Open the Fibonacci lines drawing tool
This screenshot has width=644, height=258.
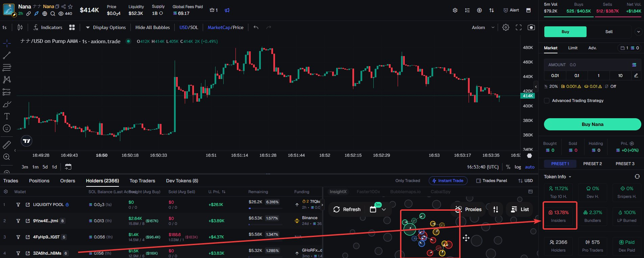point(7,68)
